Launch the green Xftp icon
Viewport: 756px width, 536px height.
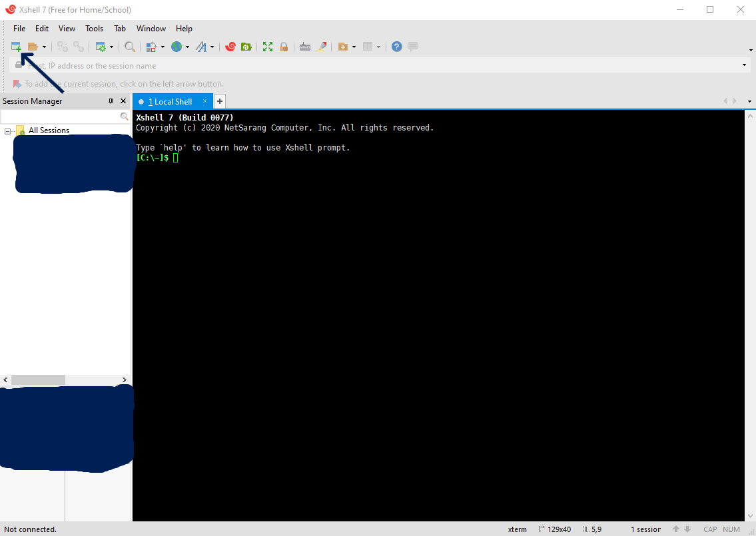[x=246, y=47]
